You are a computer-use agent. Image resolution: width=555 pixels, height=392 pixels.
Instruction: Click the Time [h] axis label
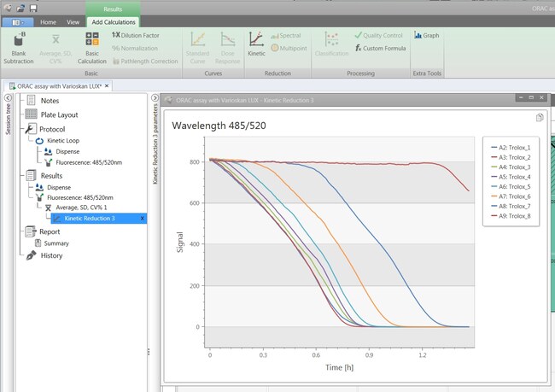pos(340,367)
